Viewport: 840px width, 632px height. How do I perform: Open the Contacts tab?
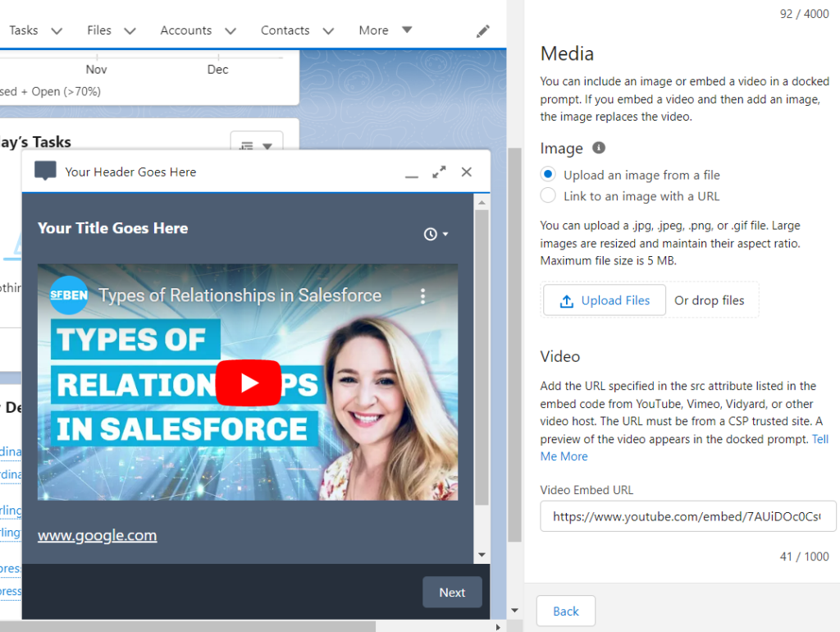pyautogui.click(x=285, y=30)
